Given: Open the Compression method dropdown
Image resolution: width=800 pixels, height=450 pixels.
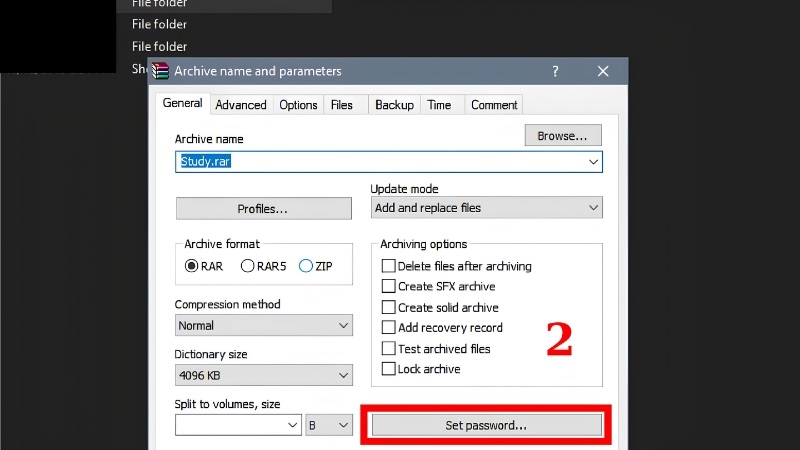Looking at the screenshot, I should click(264, 326).
